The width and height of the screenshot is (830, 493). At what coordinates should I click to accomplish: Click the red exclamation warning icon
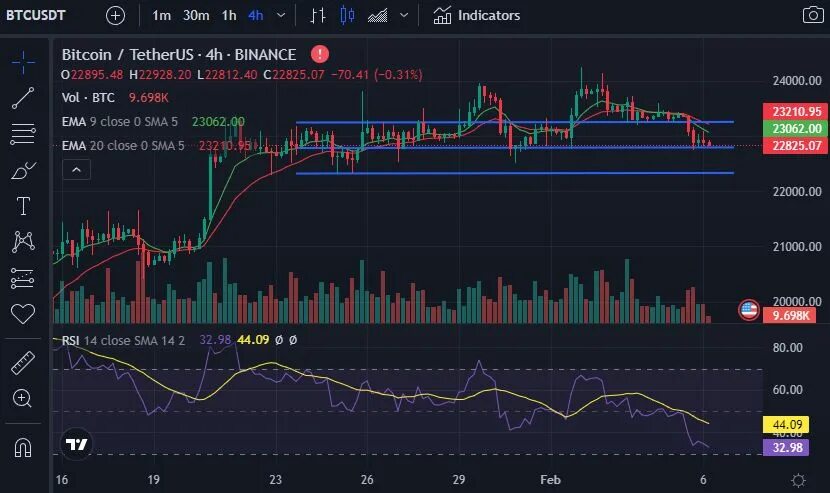click(320, 54)
